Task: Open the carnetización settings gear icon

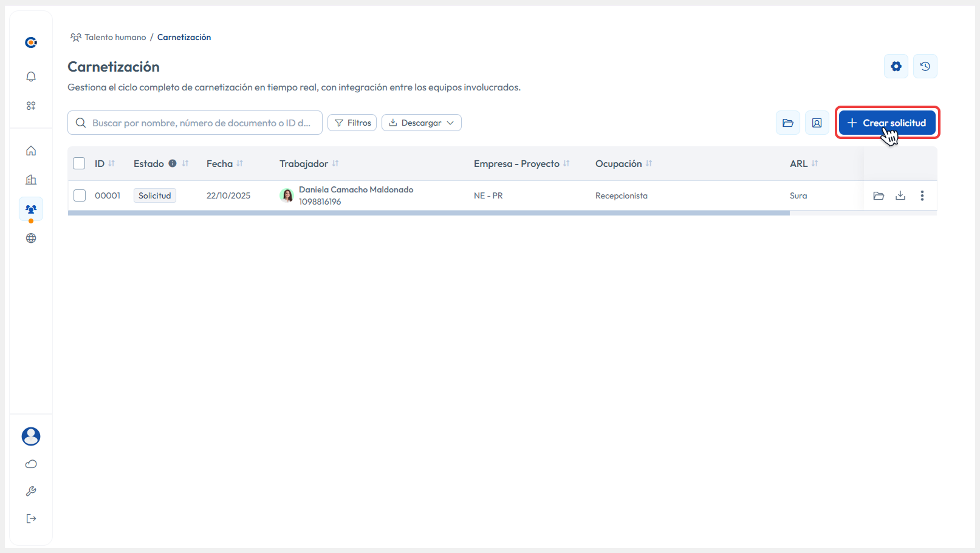Action: pos(896,66)
